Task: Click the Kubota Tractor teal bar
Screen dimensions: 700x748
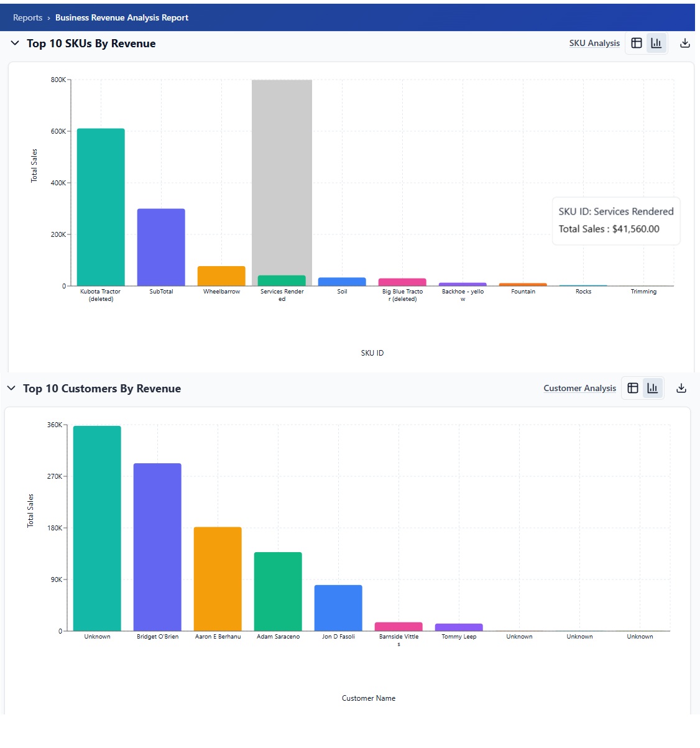Action: coord(101,207)
